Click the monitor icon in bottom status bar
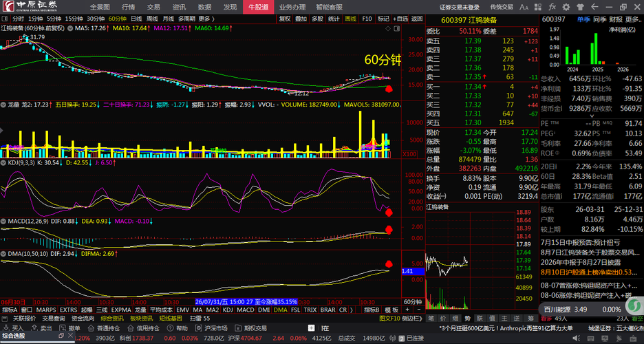Screen dimensions: 644x344 click(605, 338)
